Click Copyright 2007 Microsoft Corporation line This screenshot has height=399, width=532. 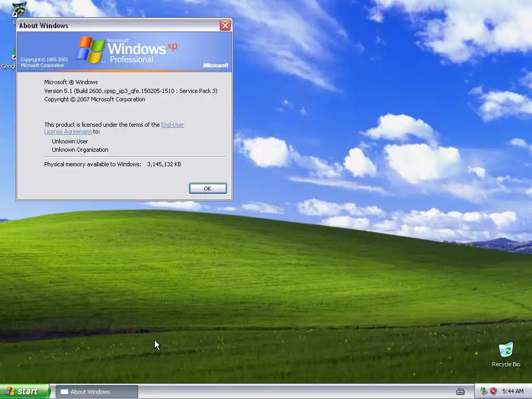tap(95, 99)
